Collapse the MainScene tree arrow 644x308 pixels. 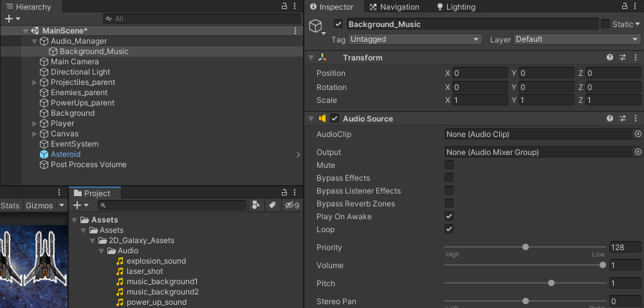click(26, 31)
